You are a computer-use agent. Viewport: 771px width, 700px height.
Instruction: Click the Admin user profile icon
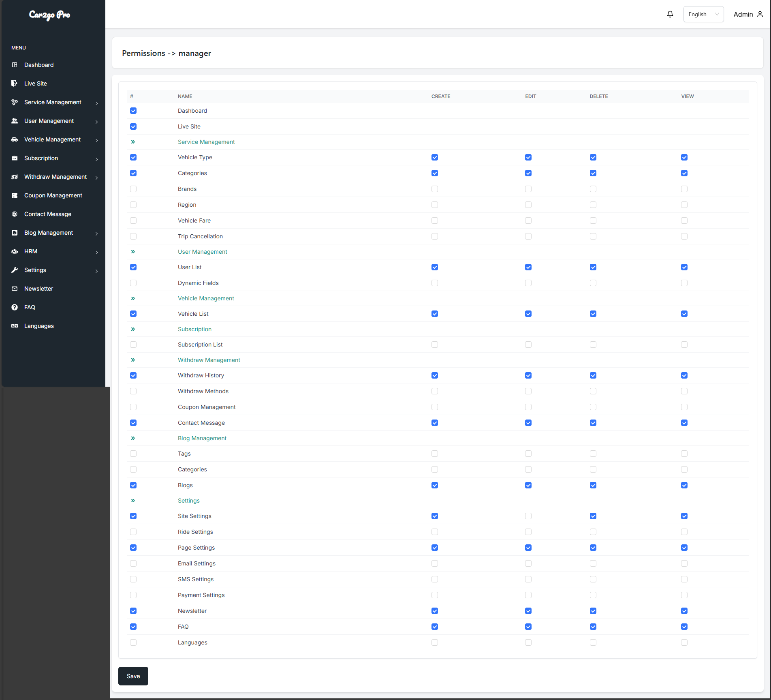pos(760,14)
